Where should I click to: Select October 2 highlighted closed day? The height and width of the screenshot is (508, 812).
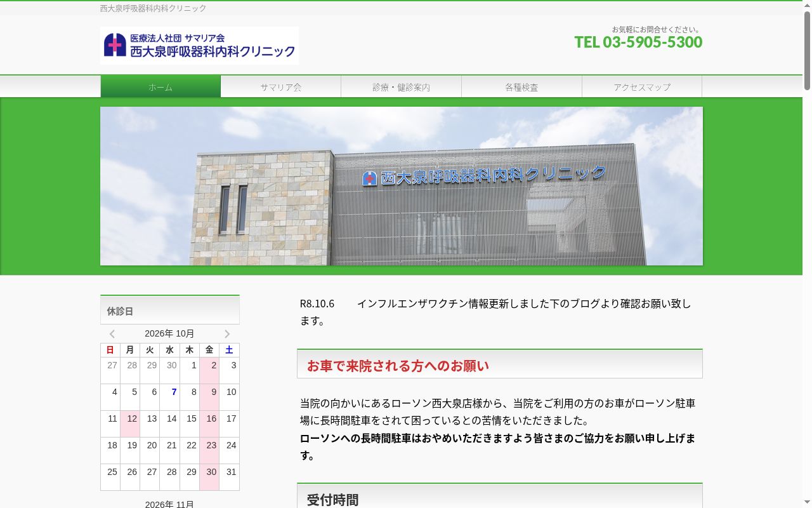click(209, 370)
